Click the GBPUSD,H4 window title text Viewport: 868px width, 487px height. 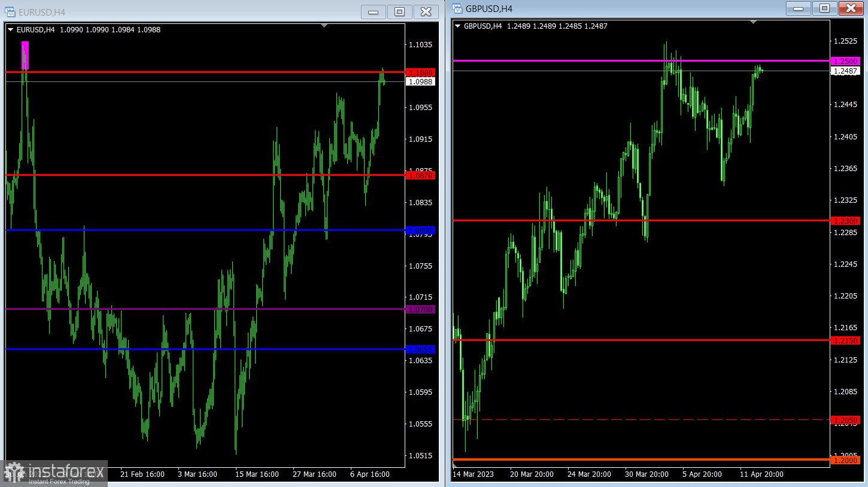tap(489, 8)
